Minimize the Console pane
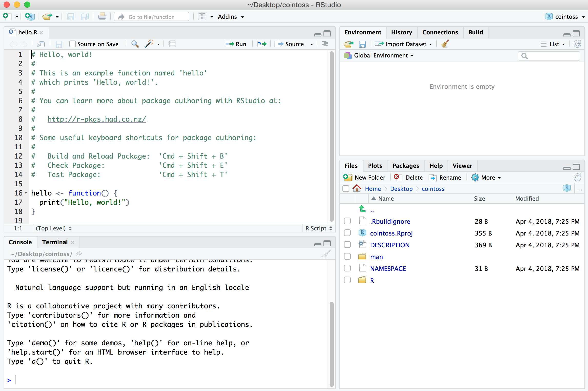The width and height of the screenshot is (588, 391). pos(318,244)
